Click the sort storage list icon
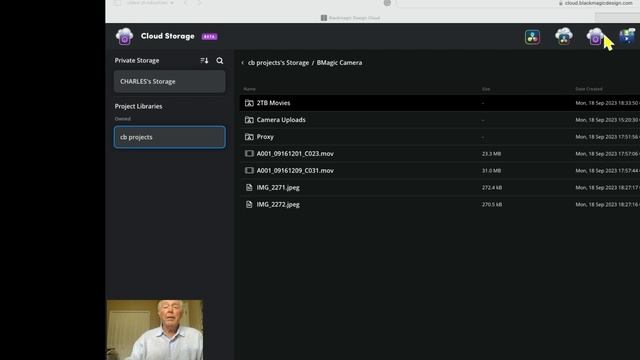Image resolution: width=640 pixels, height=360 pixels. point(204,60)
